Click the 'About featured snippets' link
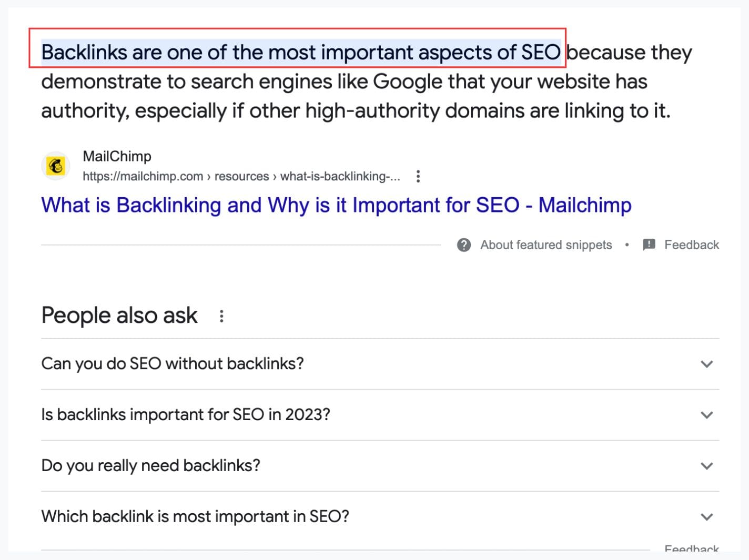The height and width of the screenshot is (560, 749). click(x=545, y=245)
